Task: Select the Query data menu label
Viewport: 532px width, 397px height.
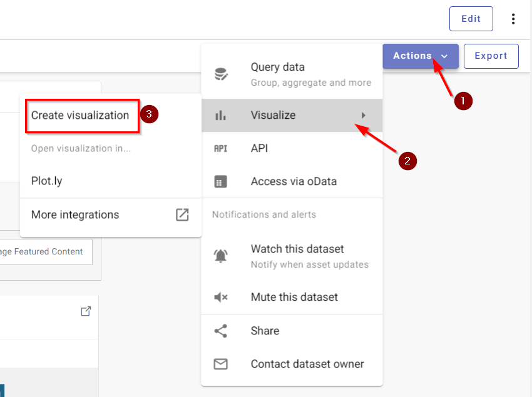Action: pyautogui.click(x=278, y=68)
